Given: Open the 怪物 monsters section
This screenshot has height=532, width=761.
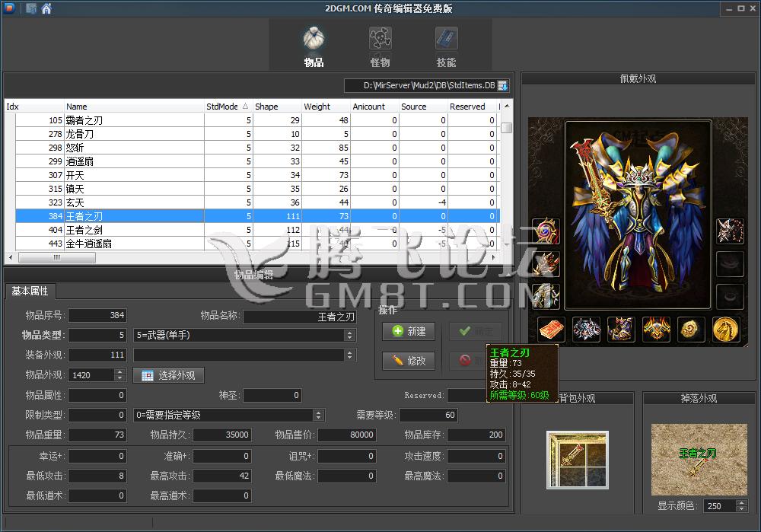Looking at the screenshot, I should tap(380, 46).
